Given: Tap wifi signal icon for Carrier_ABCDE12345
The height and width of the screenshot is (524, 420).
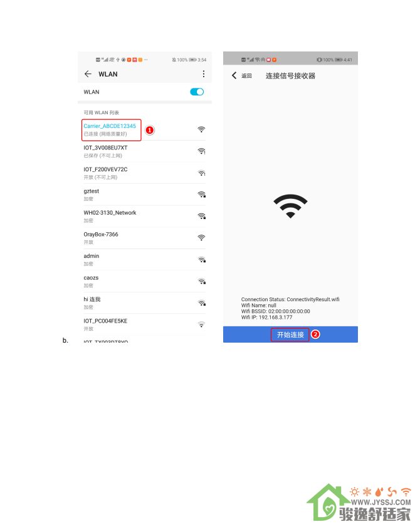Looking at the screenshot, I should click(x=201, y=130).
